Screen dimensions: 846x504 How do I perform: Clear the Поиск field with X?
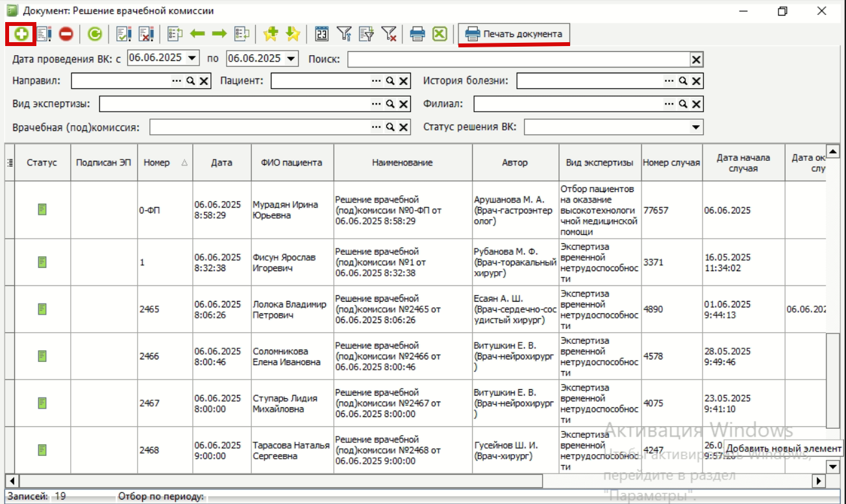[x=696, y=60]
